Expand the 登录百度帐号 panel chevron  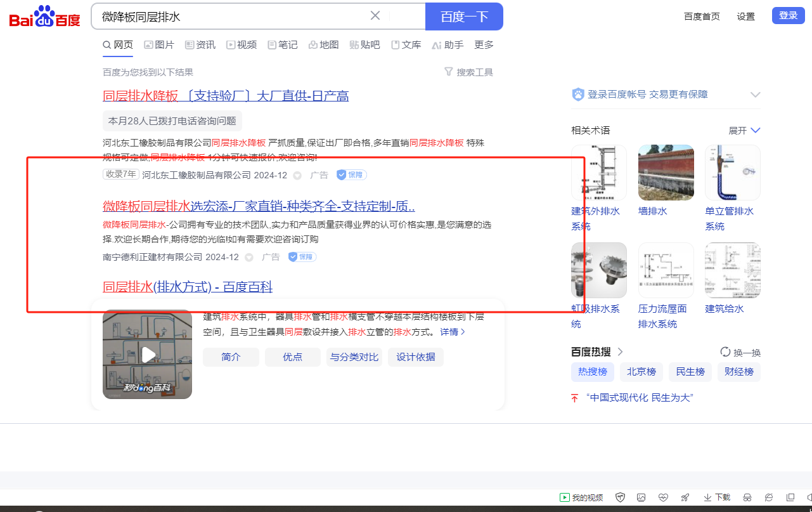[755, 95]
